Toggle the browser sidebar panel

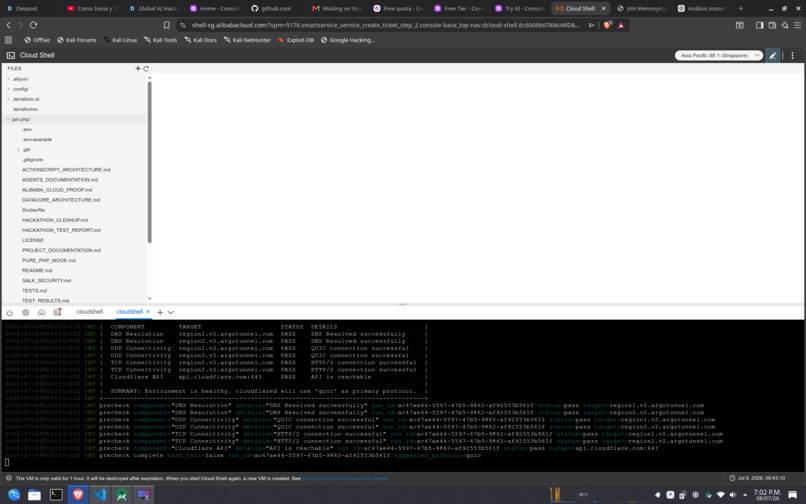759,25
